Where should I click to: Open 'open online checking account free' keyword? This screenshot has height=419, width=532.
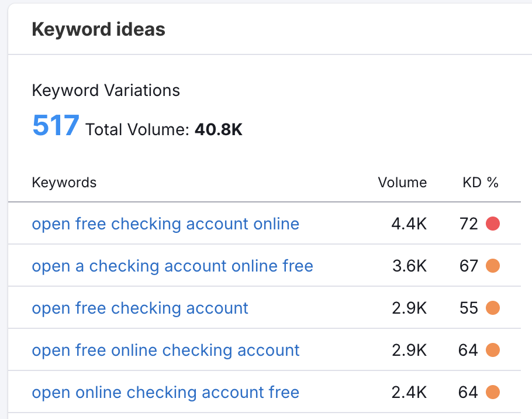[x=165, y=392]
